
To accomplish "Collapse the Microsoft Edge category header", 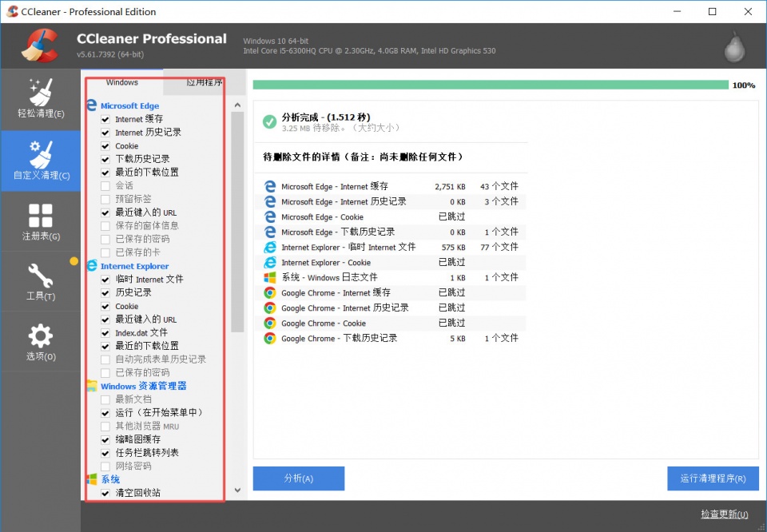I will (129, 105).
